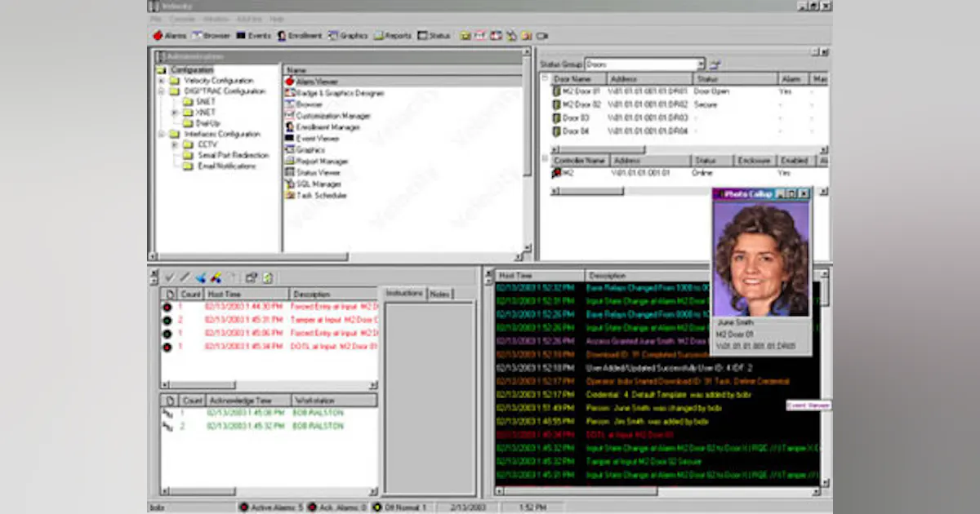Click the events list vertical scrollbar
Viewport: 980px width, 514px height.
tap(824, 377)
